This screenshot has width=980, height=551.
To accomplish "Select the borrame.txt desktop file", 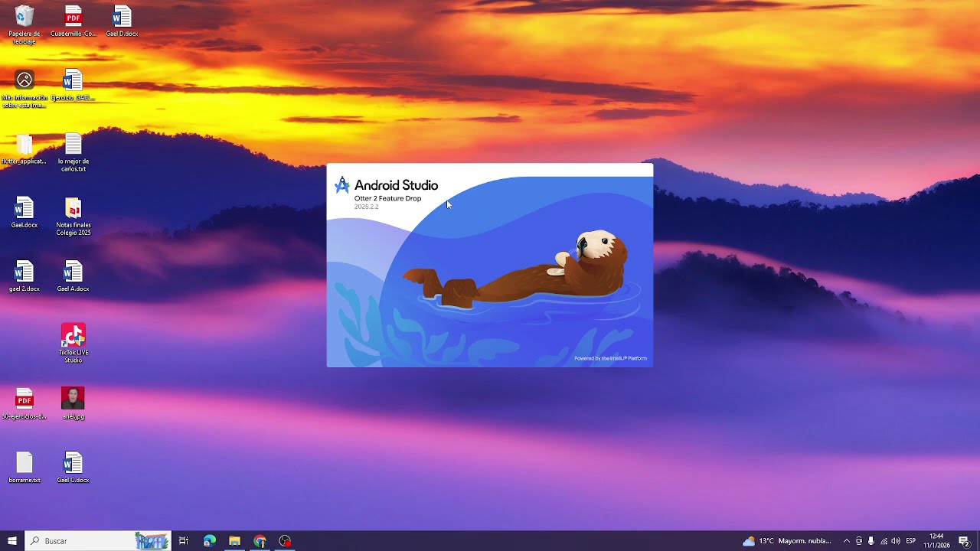I will click(x=24, y=468).
